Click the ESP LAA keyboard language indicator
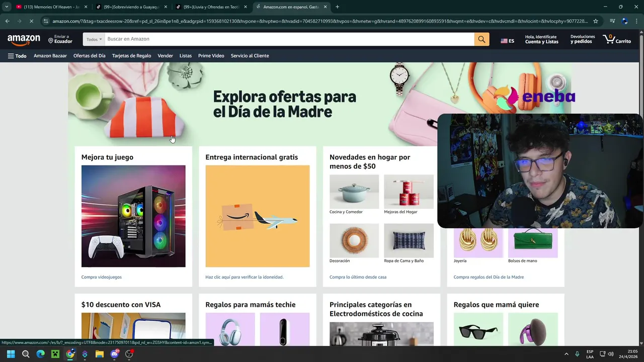This screenshot has width=644, height=362. coord(590,354)
